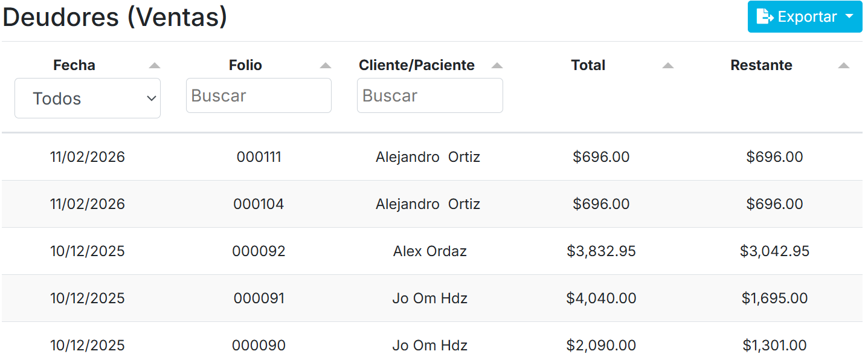Focus the Cliente/Paciente search field
The width and height of the screenshot is (868, 357).
429,95
